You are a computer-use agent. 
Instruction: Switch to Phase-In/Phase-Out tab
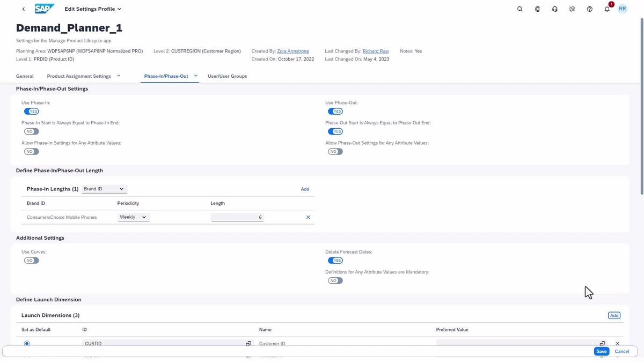point(166,76)
